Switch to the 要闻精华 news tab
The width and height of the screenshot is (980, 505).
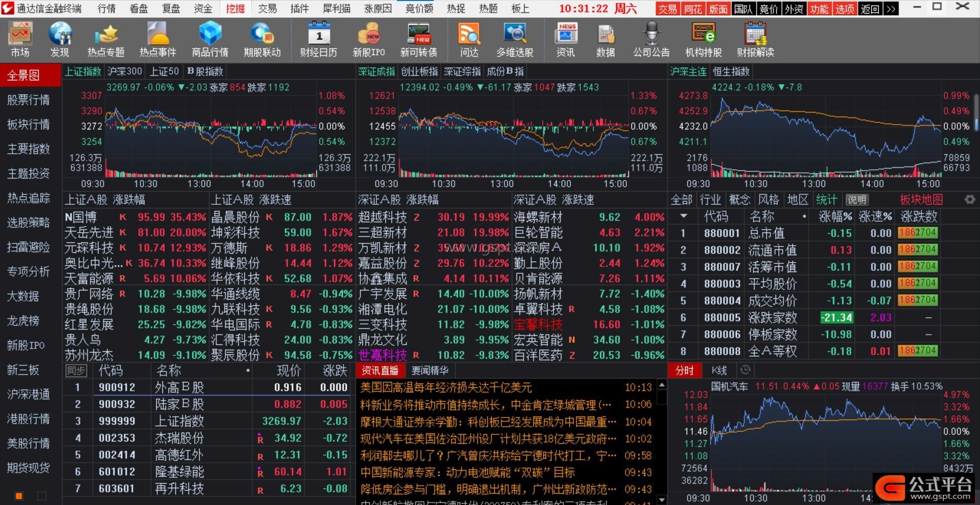point(430,371)
